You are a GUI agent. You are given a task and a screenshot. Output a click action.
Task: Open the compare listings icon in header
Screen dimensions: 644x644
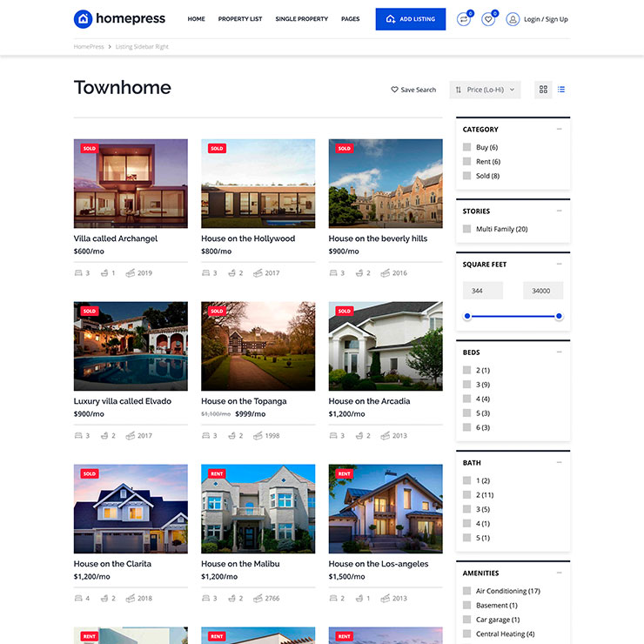[x=463, y=19]
